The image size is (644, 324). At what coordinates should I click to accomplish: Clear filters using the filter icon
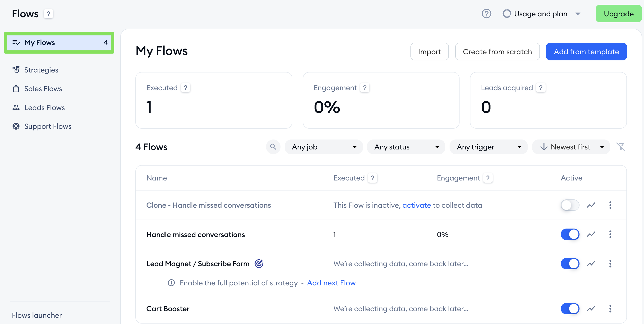pyautogui.click(x=621, y=147)
